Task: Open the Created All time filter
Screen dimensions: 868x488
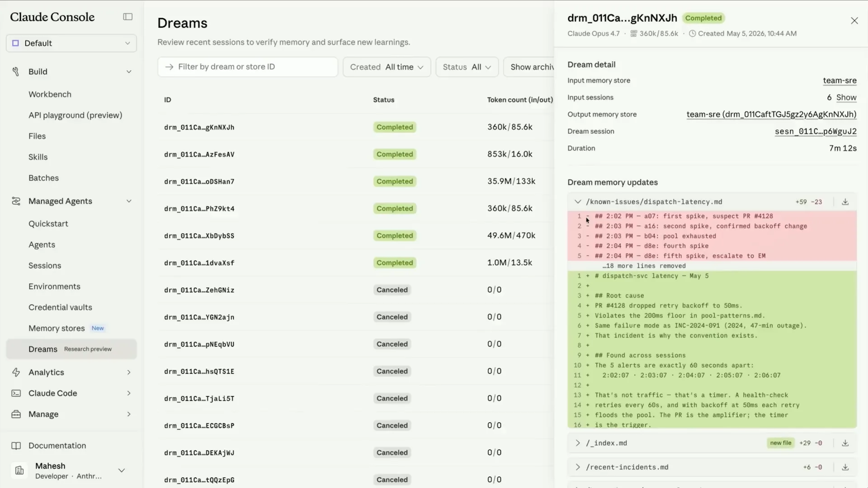Action: coord(387,67)
